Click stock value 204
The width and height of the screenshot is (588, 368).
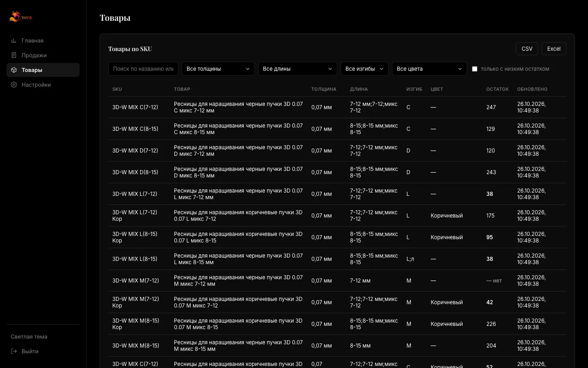tap(491, 346)
